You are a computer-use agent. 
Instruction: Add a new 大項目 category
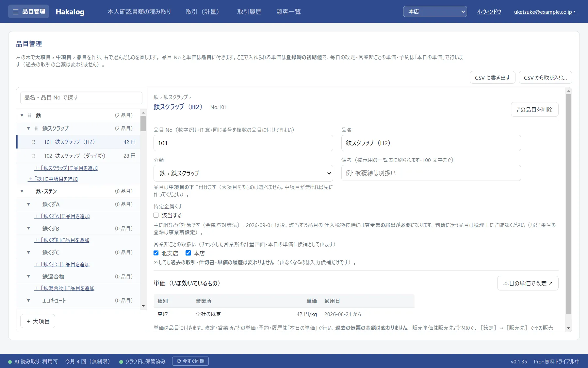[38, 321]
